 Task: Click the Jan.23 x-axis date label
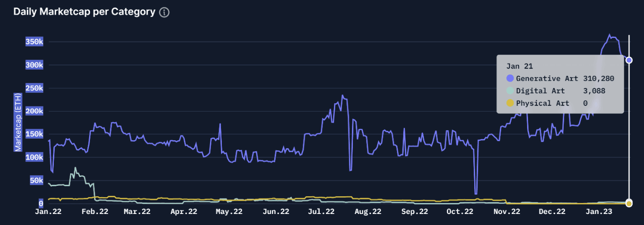599,212
